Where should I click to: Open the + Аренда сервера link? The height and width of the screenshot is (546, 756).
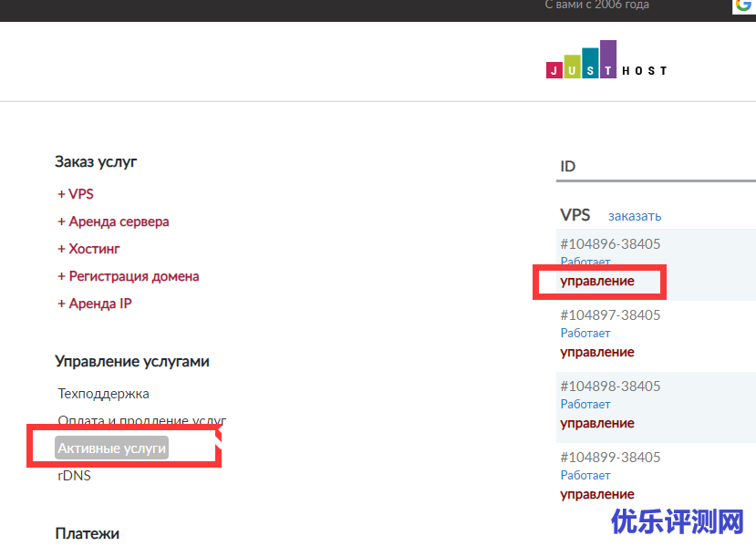[x=113, y=221]
